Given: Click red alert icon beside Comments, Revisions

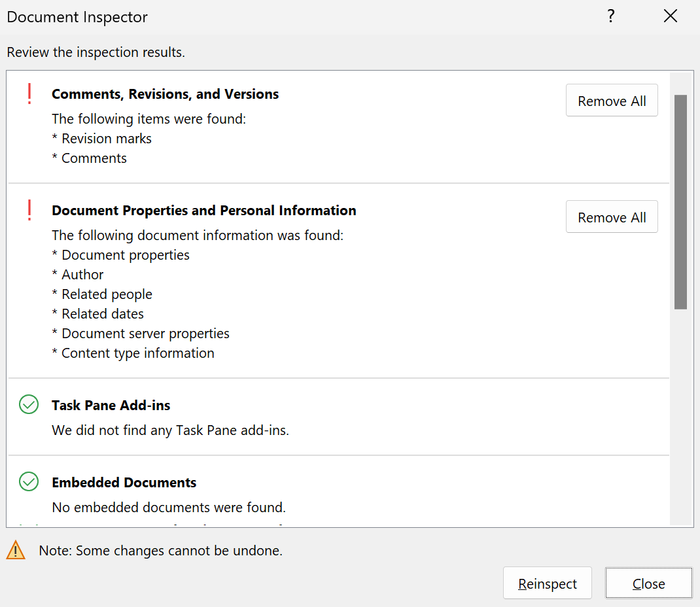Looking at the screenshot, I should (x=29, y=94).
